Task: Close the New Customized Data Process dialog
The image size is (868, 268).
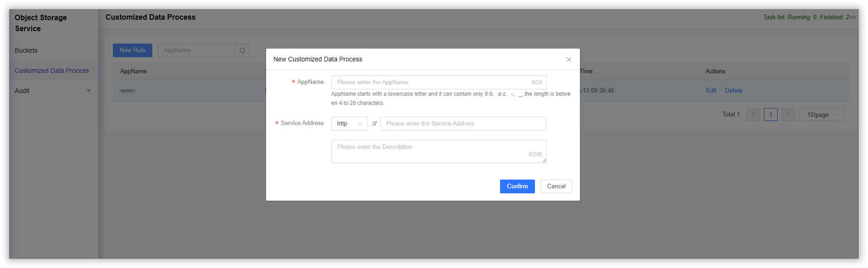Action: [568, 60]
